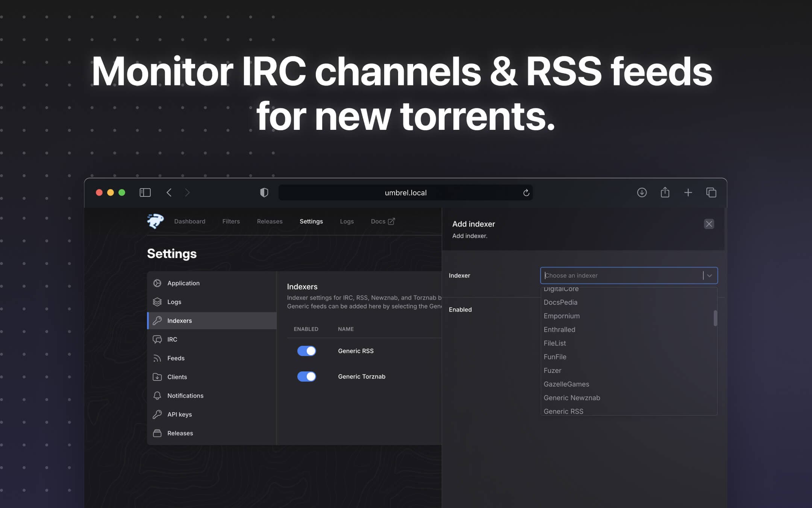Toggle the Generic Torznab enabled switch
The height and width of the screenshot is (508, 812).
coord(306,376)
